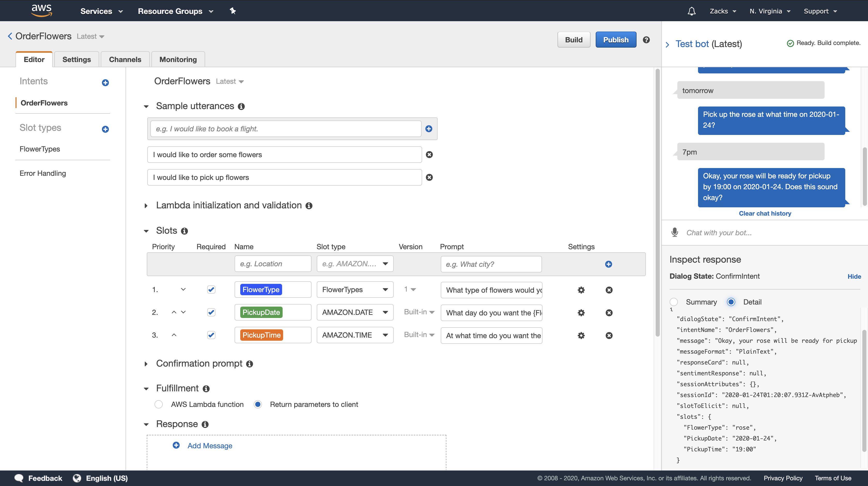Click Clear chat history link
The width and height of the screenshot is (868, 486).
[x=765, y=213]
